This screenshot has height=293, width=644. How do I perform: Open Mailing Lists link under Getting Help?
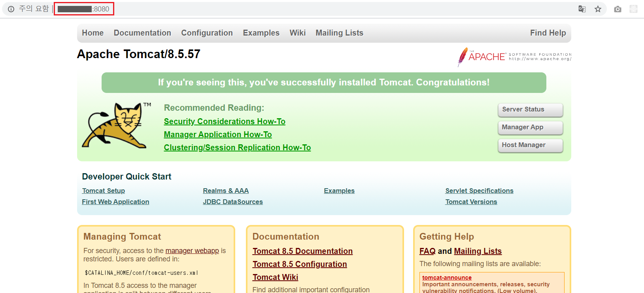(478, 251)
